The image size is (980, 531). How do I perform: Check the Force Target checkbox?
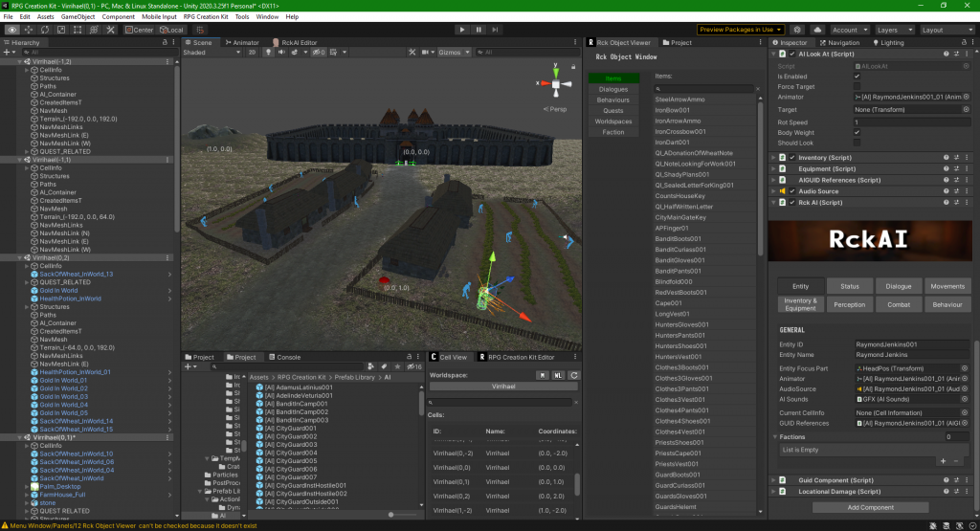(x=857, y=87)
